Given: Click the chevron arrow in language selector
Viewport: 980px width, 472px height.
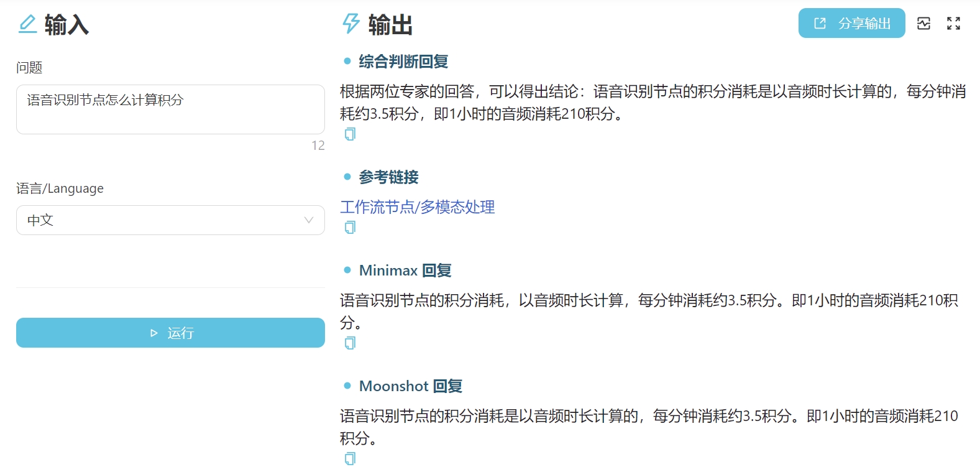Looking at the screenshot, I should click(x=308, y=220).
